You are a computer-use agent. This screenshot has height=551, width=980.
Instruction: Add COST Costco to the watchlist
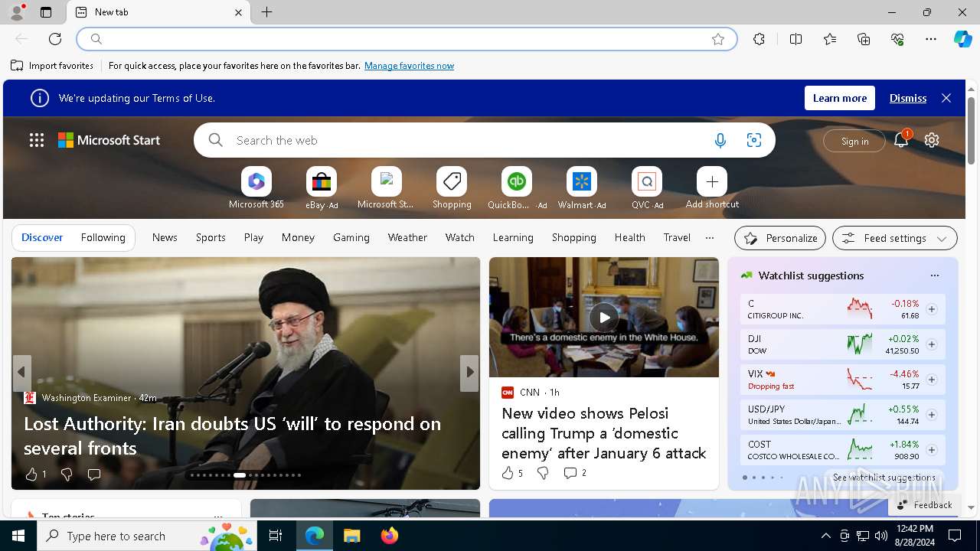click(932, 450)
